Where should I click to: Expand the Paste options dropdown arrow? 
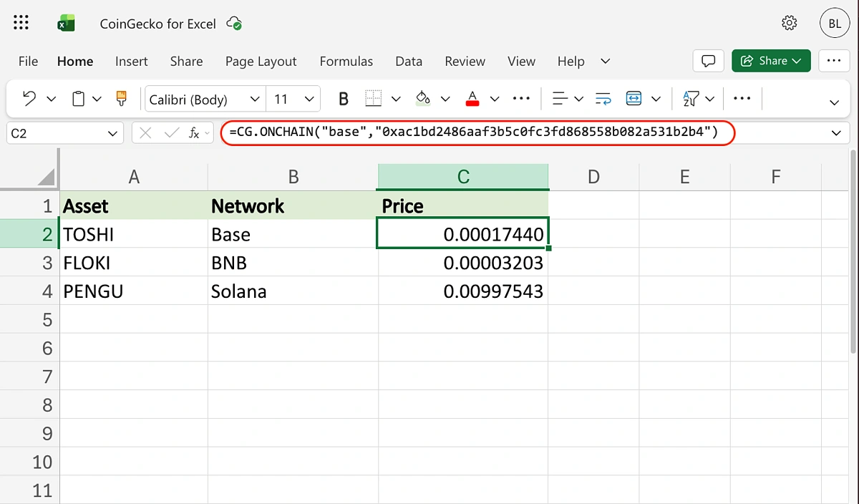coord(97,99)
